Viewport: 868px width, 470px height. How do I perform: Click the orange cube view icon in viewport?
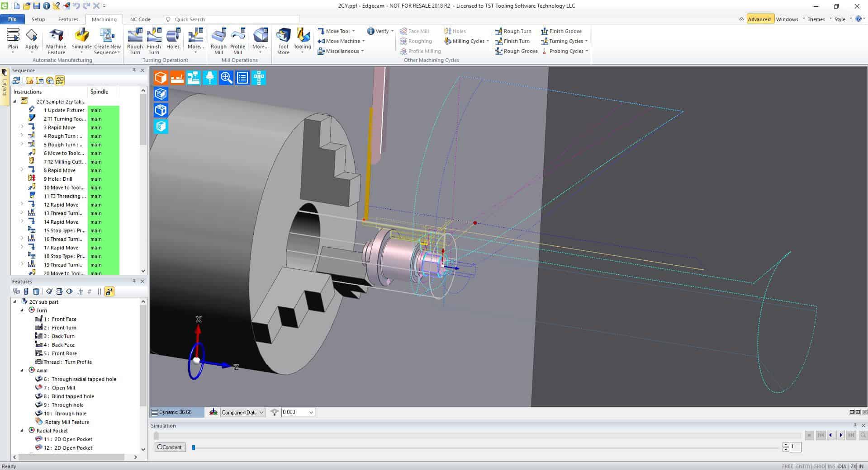coord(161,78)
